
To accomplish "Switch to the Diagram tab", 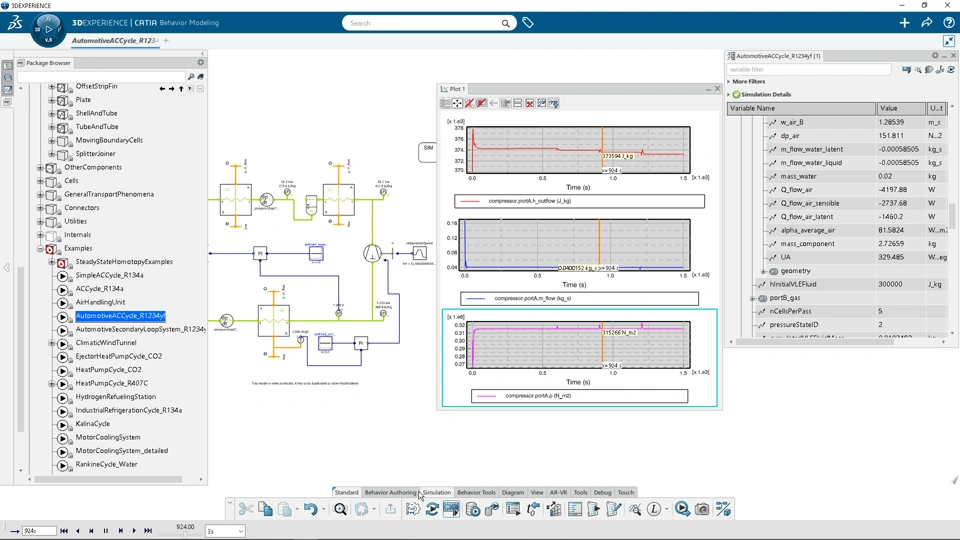I will pos(513,492).
